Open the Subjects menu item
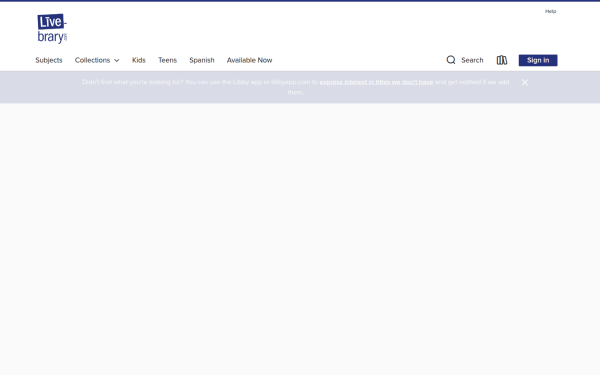The width and height of the screenshot is (600, 375). tap(49, 60)
